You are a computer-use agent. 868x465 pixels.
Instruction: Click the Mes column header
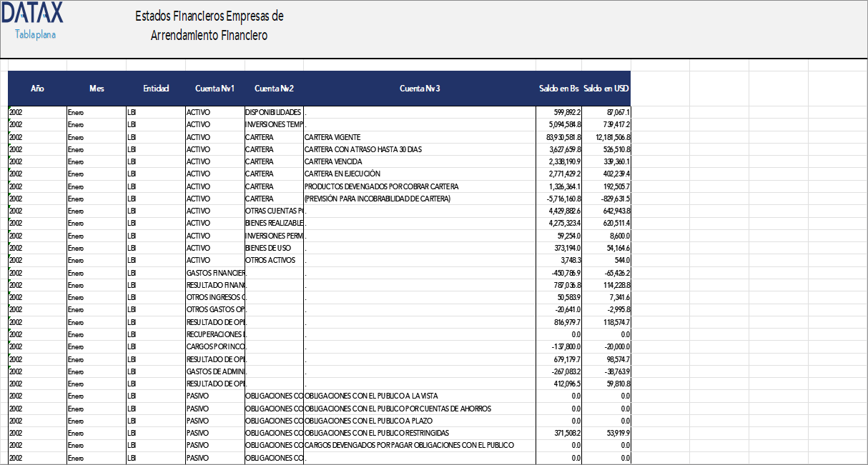click(97, 89)
